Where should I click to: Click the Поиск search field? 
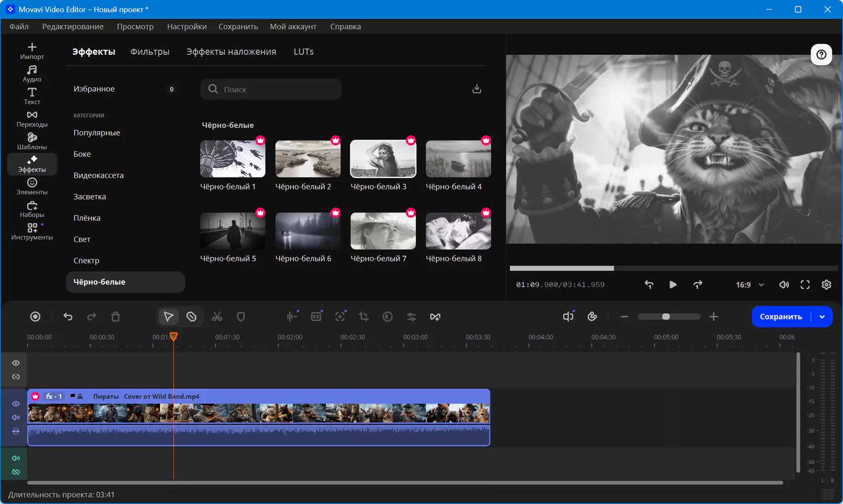(271, 89)
